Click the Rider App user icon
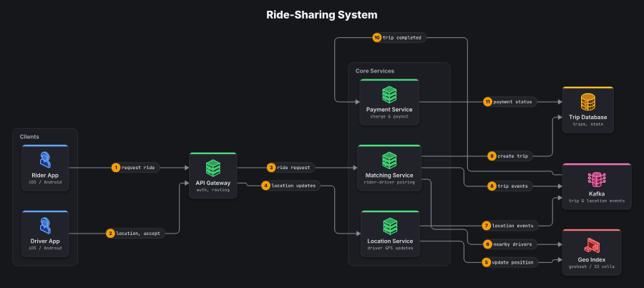This screenshot has width=644, height=288. tap(45, 160)
